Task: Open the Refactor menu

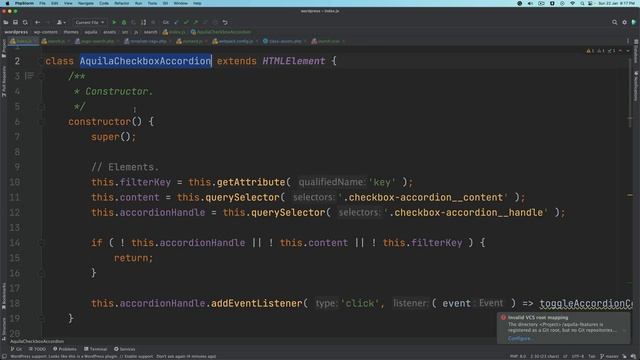Action: pos(122,3)
